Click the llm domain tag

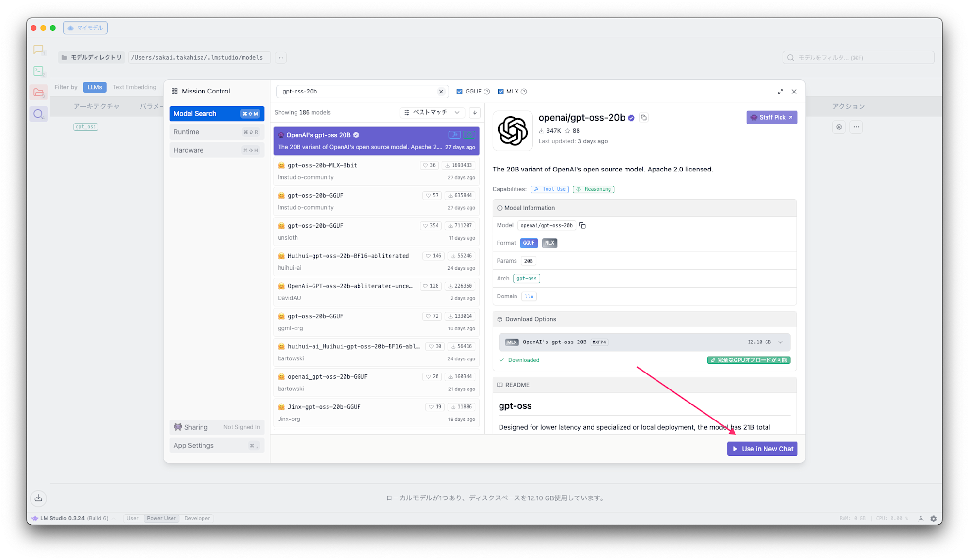pos(529,296)
